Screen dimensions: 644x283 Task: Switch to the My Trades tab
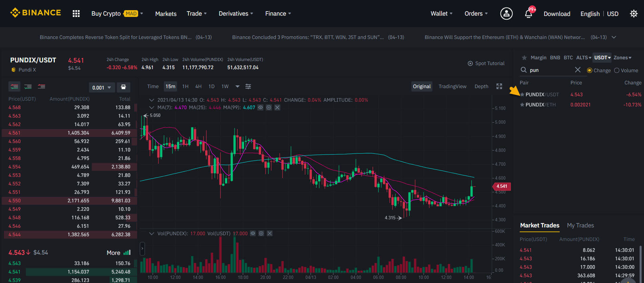coord(580,225)
